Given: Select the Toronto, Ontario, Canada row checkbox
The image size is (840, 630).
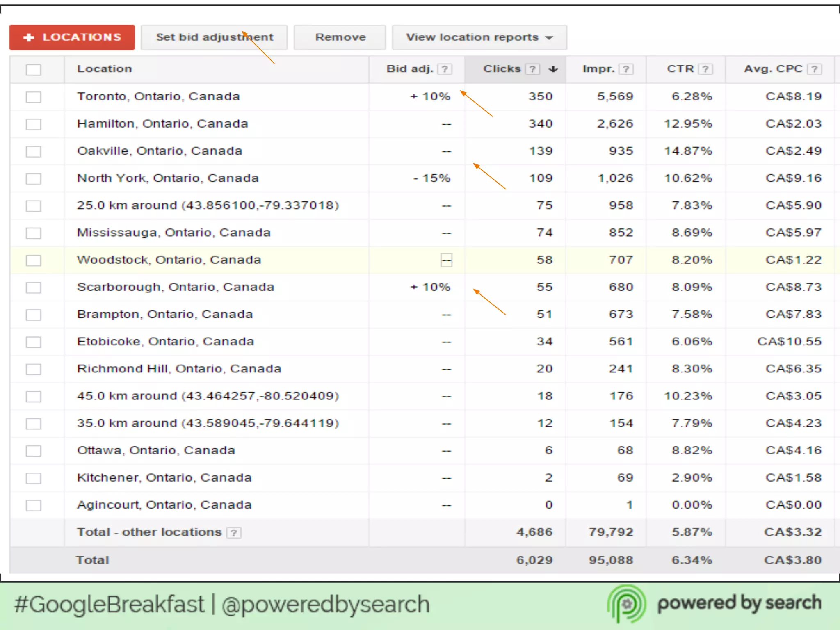Looking at the screenshot, I should pyautogui.click(x=34, y=97).
